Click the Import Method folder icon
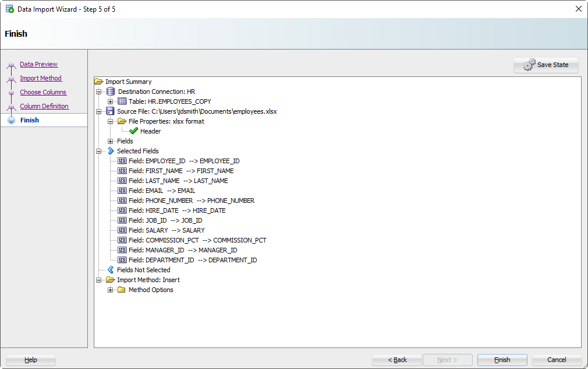 (110, 280)
